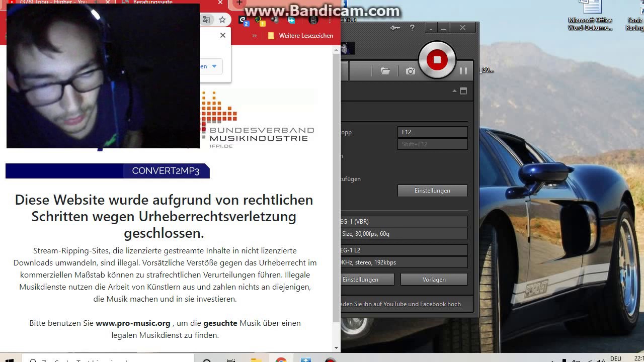Viewport: 644px width, 362px height.
Task: Click the vertical scrollbar thumb in Chrome
Action: point(336,187)
